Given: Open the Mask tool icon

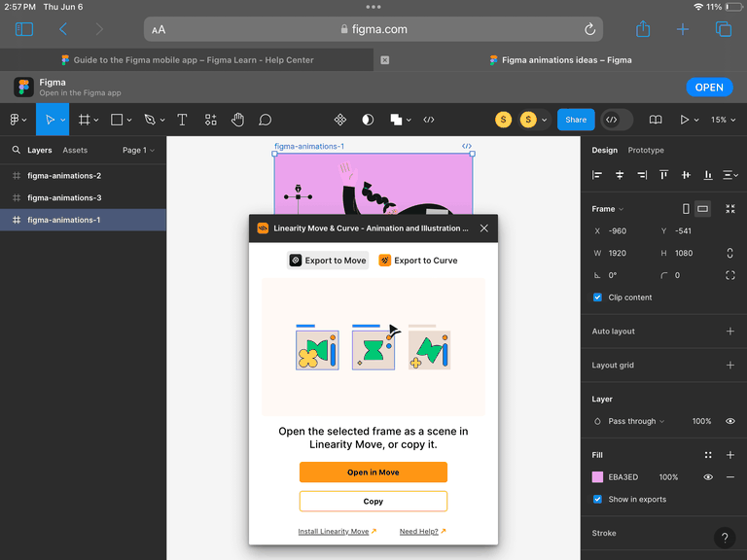Looking at the screenshot, I should 368,120.
